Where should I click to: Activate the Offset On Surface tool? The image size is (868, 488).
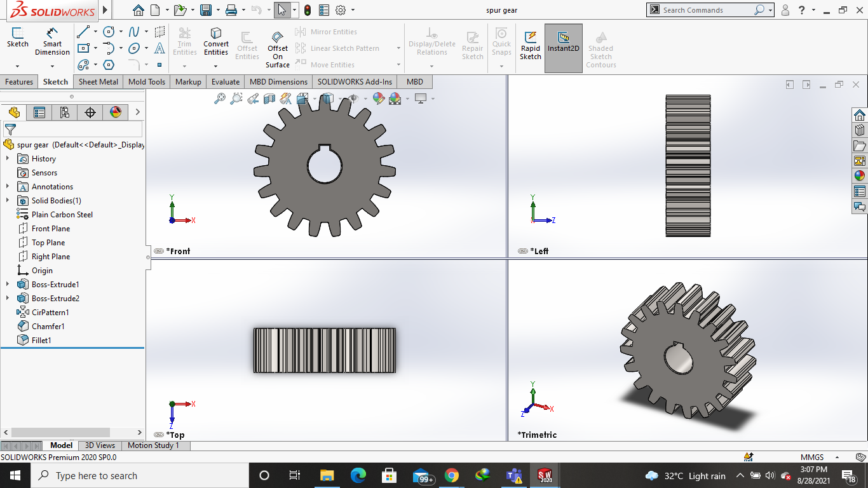pos(278,48)
